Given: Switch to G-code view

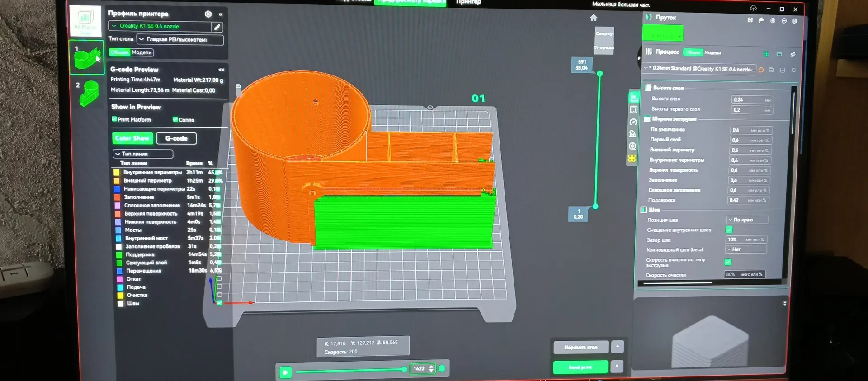Looking at the screenshot, I should coord(176,138).
